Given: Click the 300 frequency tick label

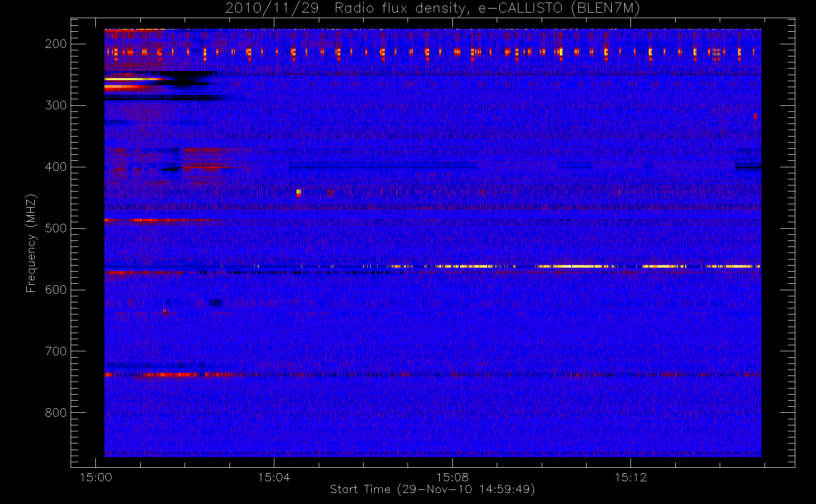Looking at the screenshot, I should point(56,105).
